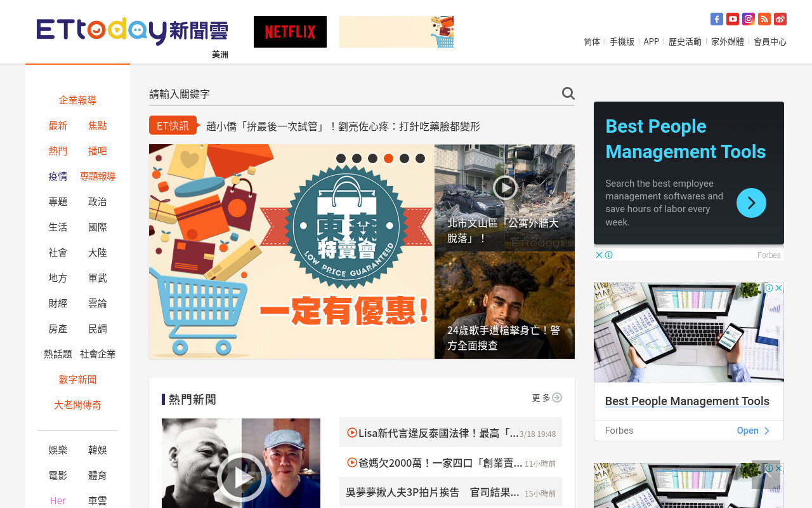812x508 pixels.
Task: Select the fifth carousel dot
Action: 404,158
